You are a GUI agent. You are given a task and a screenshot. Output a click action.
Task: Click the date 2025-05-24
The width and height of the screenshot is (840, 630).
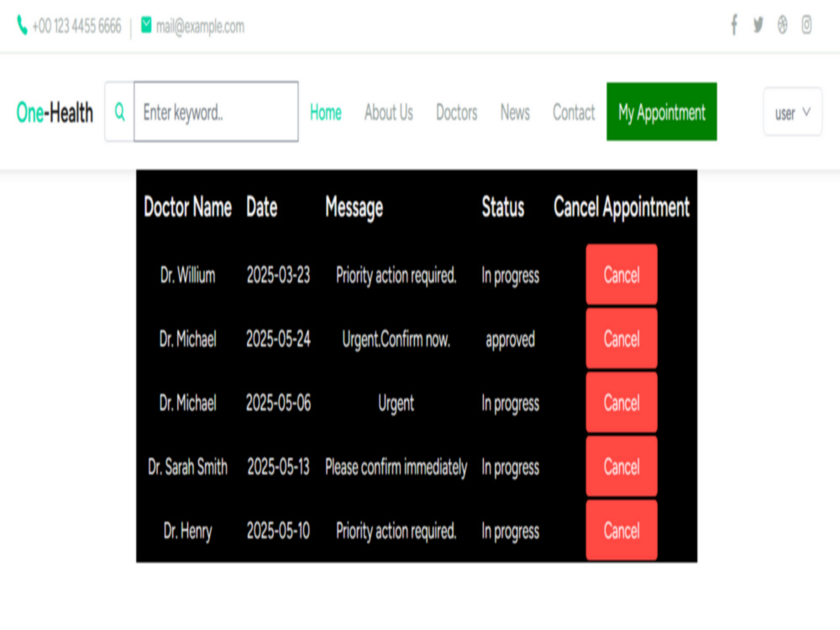coord(278,339)
